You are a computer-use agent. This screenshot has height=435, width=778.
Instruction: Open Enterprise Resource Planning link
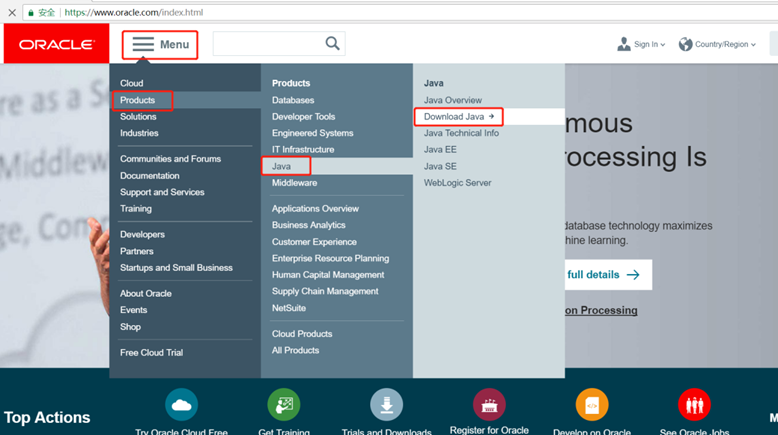point(330,258)
